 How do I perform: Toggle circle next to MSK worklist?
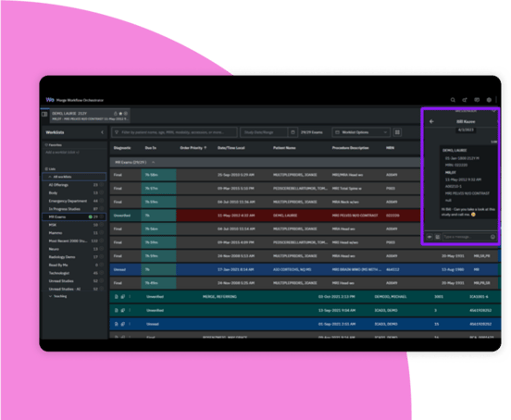[102, 225]
